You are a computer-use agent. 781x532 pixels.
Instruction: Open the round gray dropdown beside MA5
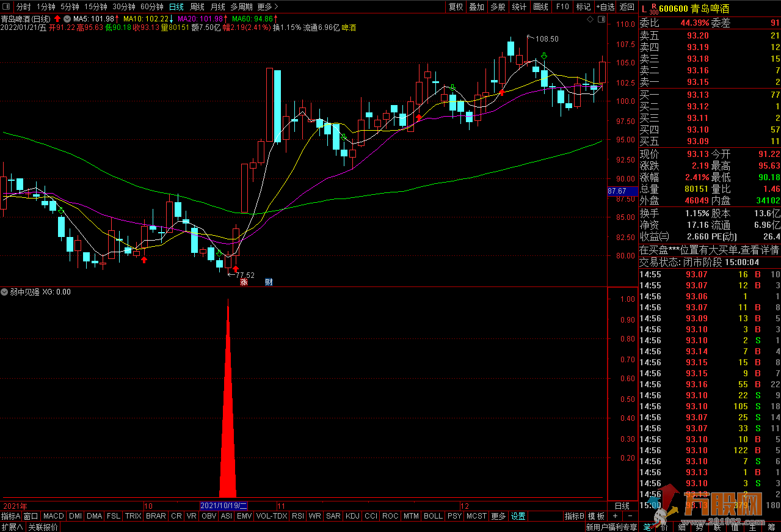tap(67, 18)
